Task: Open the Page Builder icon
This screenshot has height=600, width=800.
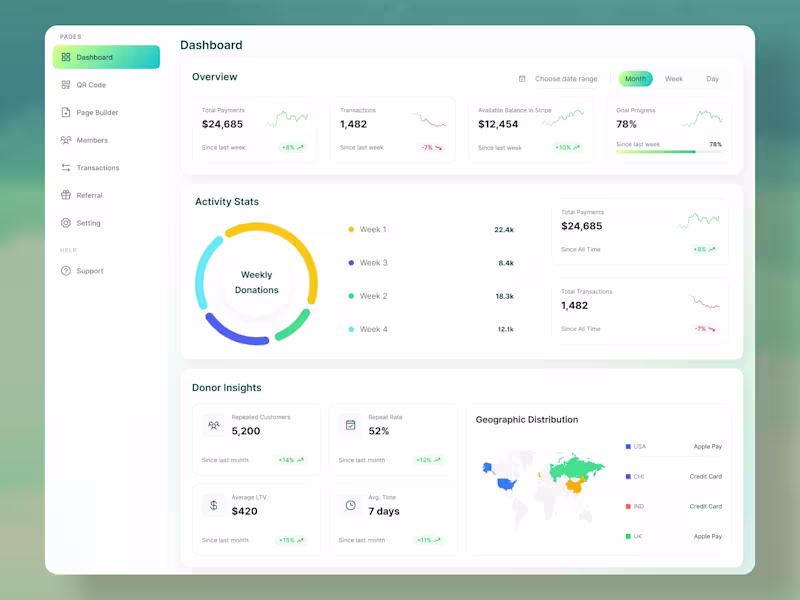Action: click(64, 112)
